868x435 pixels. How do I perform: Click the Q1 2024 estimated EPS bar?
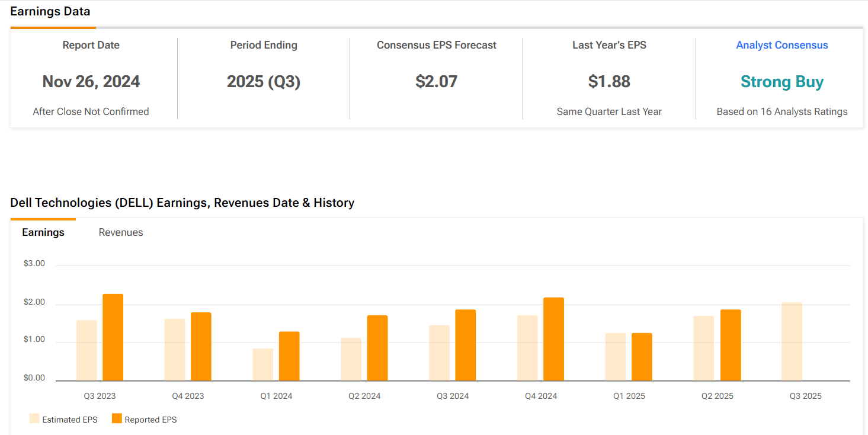[x=263, y=364]
